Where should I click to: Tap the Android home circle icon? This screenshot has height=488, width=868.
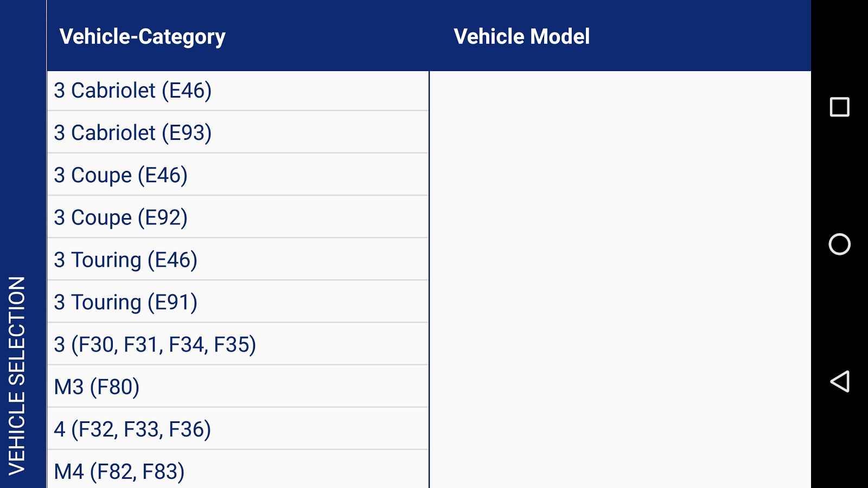tap(839, 244)
